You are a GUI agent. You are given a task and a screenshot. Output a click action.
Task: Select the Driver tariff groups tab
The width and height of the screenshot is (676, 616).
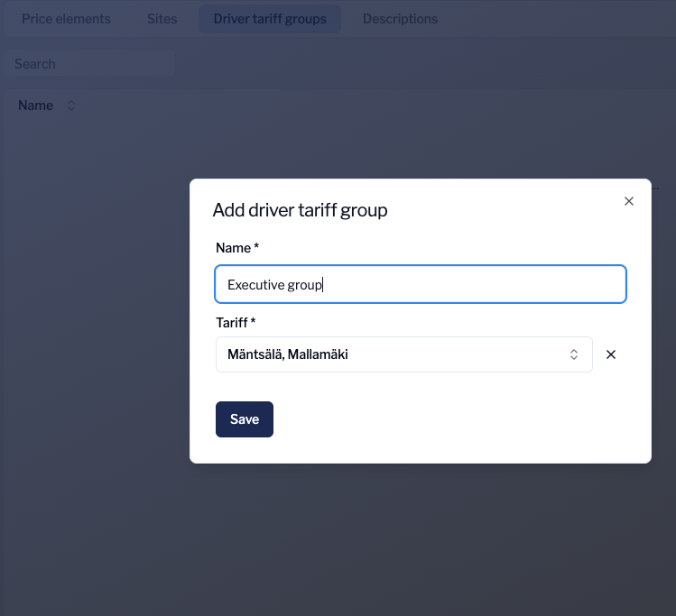coord(270,19)
